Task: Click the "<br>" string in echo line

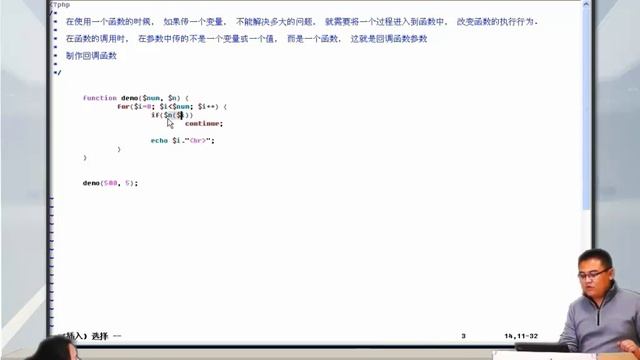Action: pos(198,140)
